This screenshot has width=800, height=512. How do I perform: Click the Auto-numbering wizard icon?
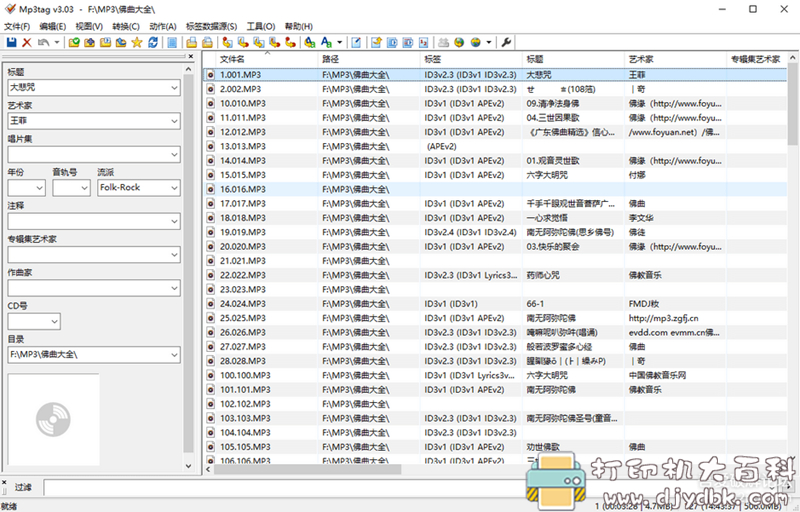point(423,42)
